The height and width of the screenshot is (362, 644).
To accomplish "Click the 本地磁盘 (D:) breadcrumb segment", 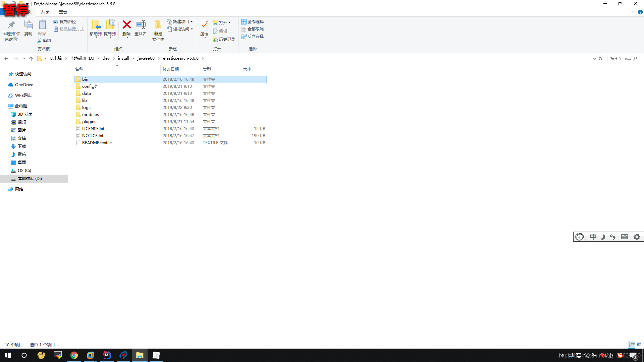I will click(82, 58).
